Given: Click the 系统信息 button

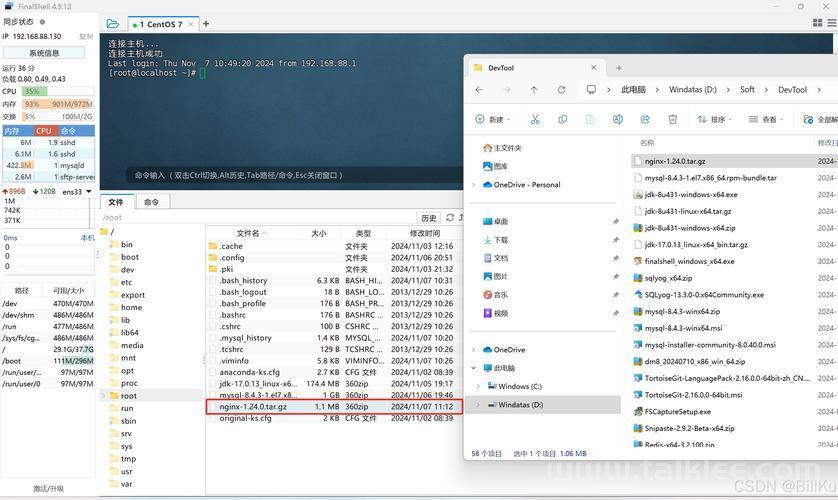Looking at the screenshot, I should click(x=44, y=53).
